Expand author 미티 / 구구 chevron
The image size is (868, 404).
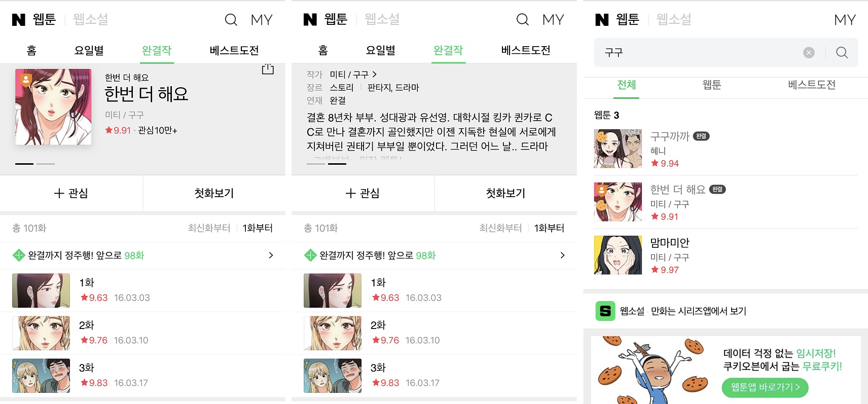(374, 75)
